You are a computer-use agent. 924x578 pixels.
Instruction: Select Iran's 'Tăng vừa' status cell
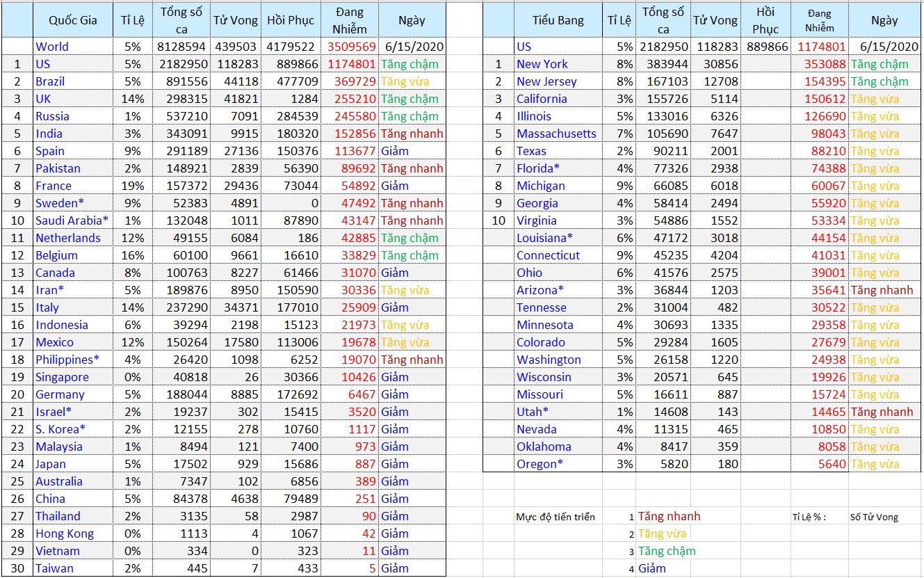click(412, 290)
